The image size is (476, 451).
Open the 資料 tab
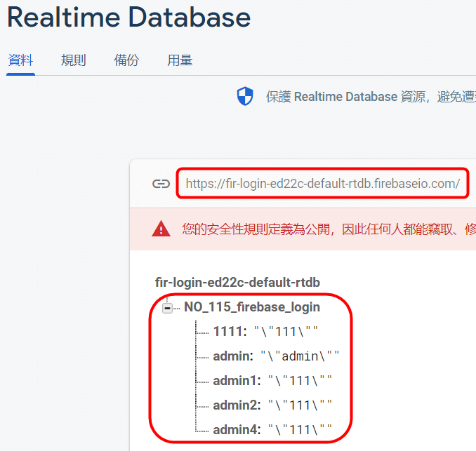coord(20,60)
